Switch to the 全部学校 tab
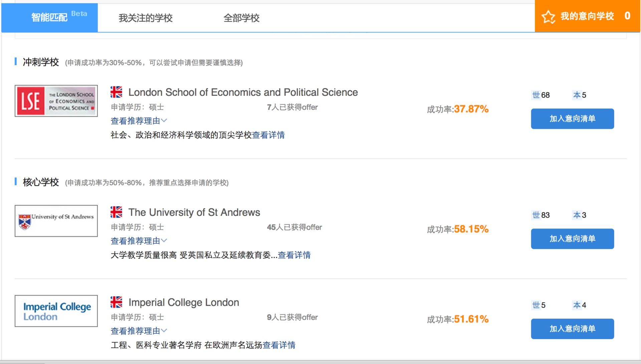 [x=241, y=18]
